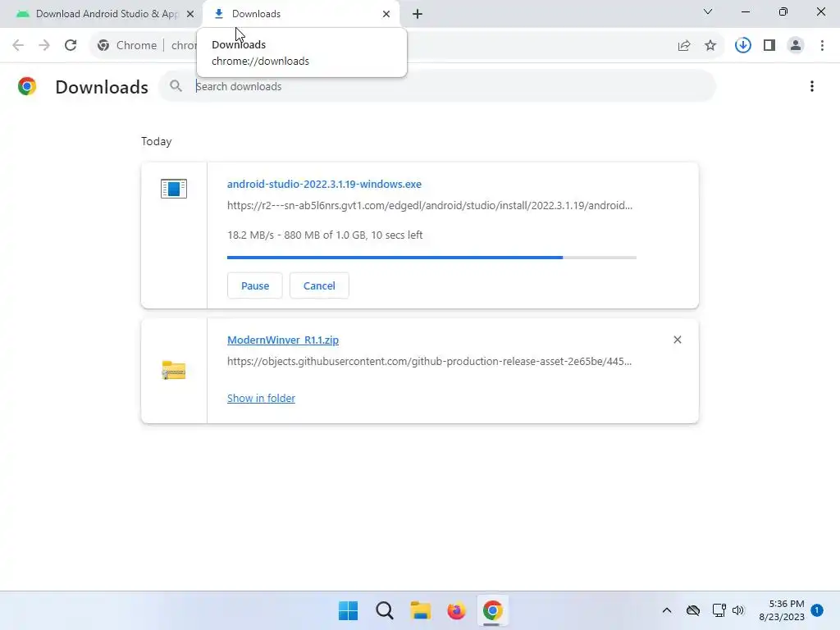This screenshot has width=840, height=630.
Task: Open Chrome's three-dot main menu
Action: 822,46
